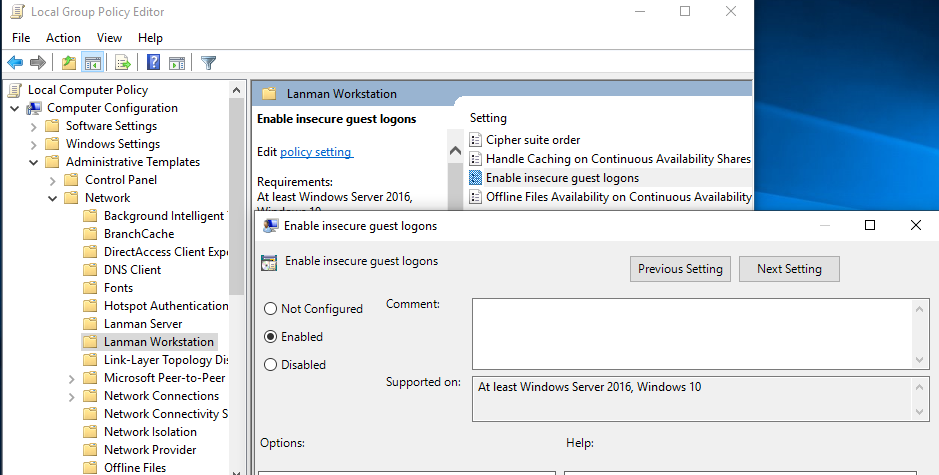Collapse the Network tree node
Image resolution: width=939 pixels, height=475 pixels.
[53, 198]
